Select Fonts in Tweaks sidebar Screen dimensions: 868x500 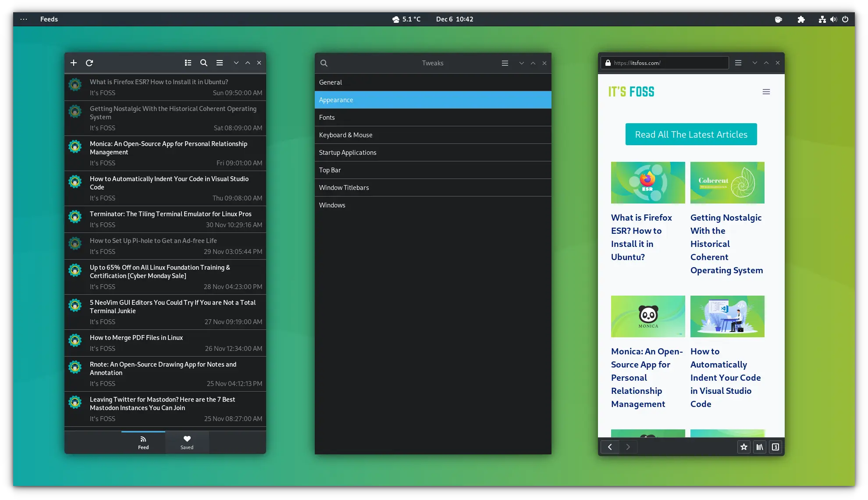coord(433,117)
